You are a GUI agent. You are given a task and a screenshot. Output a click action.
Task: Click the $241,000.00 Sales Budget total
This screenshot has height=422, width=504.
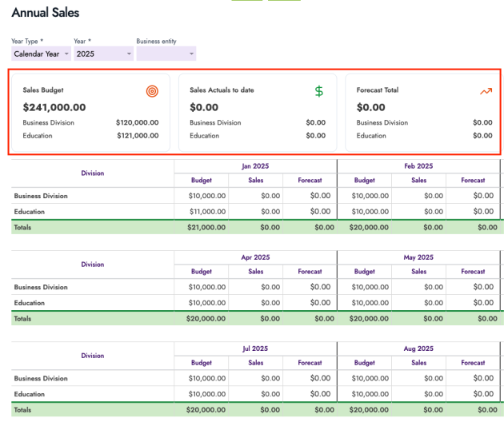[x=54, y=107]
